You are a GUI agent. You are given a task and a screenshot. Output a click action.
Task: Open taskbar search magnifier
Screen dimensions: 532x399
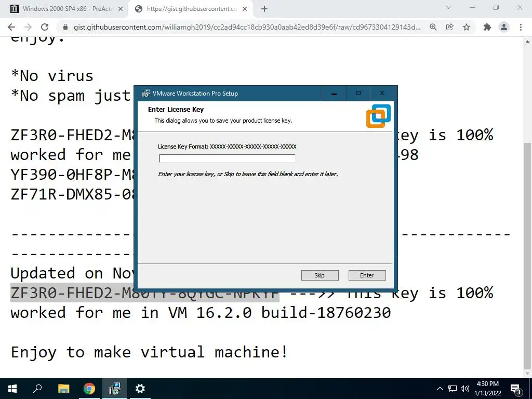(37, 389)
